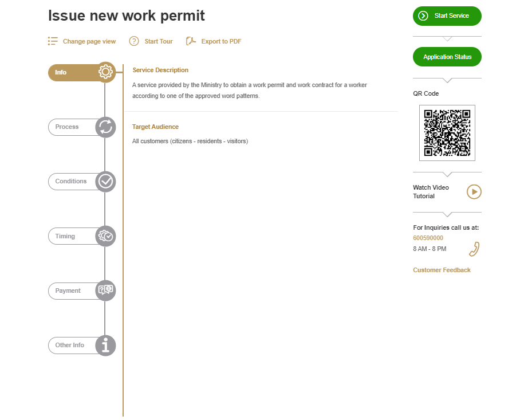Open the Other Info tab
This screenshot has width=524, height=420.
[x=70, y=346]
